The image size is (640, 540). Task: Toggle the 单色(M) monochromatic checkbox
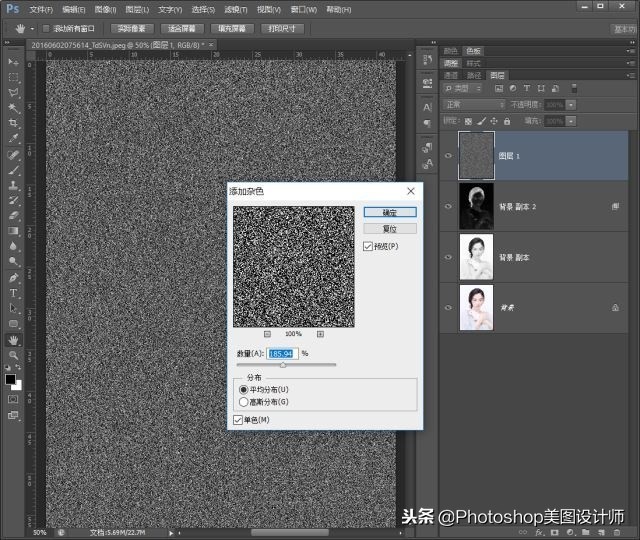click(238, 420)
